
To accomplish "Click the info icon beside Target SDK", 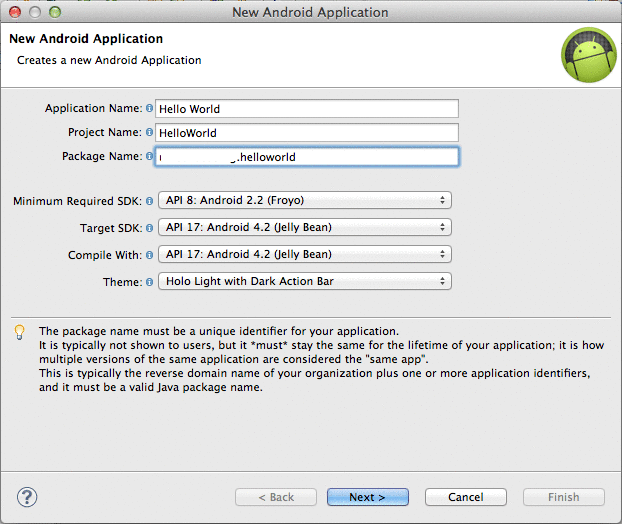I will click(x=149, y=228).
